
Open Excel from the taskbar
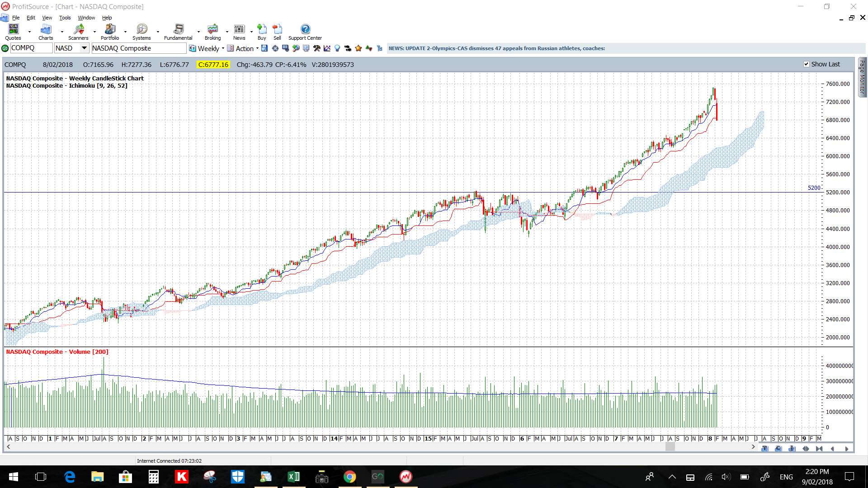(x=294, y=477)
